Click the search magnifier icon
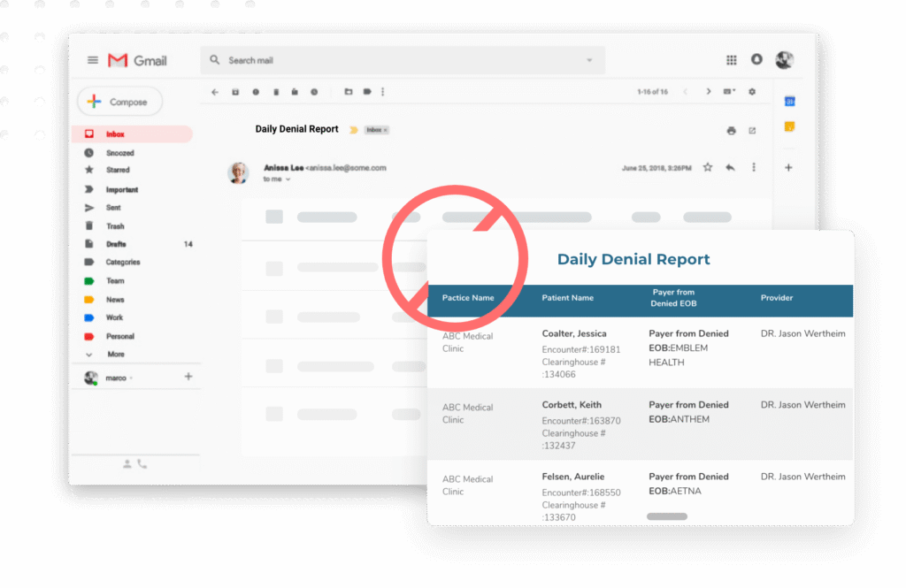 pyautogui.click(x=214, y=60)
